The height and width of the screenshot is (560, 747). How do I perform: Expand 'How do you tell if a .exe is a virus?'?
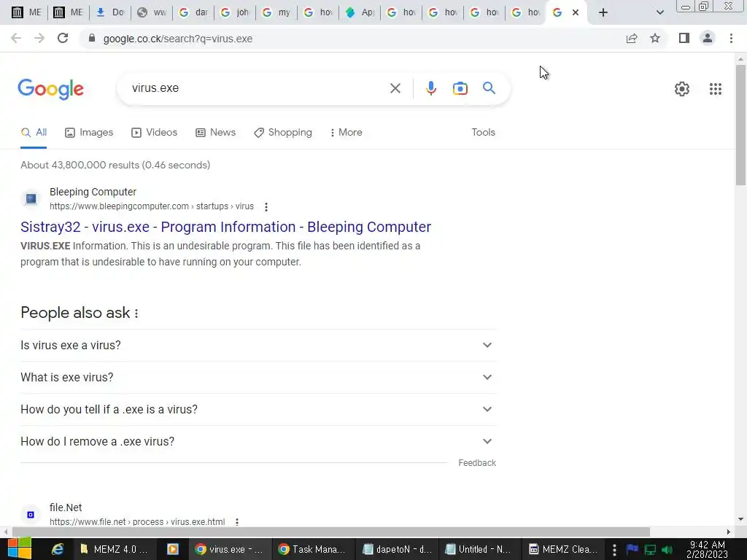pyautogui.click(x=258, y=410)
